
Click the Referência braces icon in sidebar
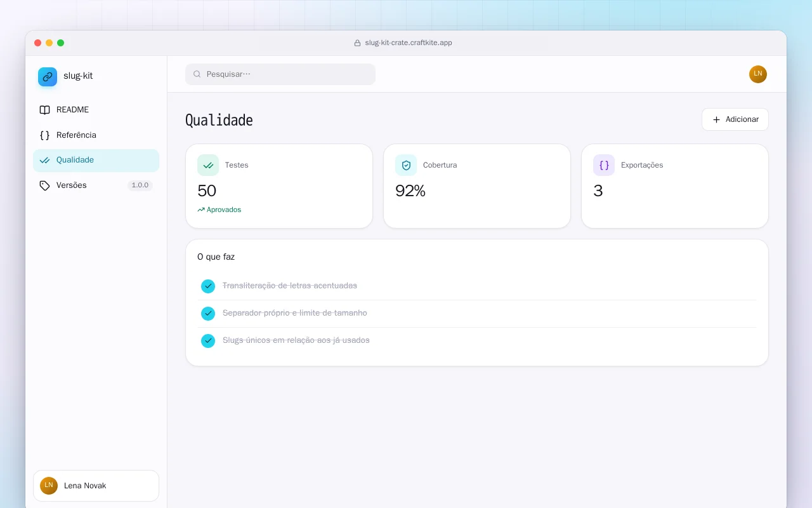coord(44,135)
